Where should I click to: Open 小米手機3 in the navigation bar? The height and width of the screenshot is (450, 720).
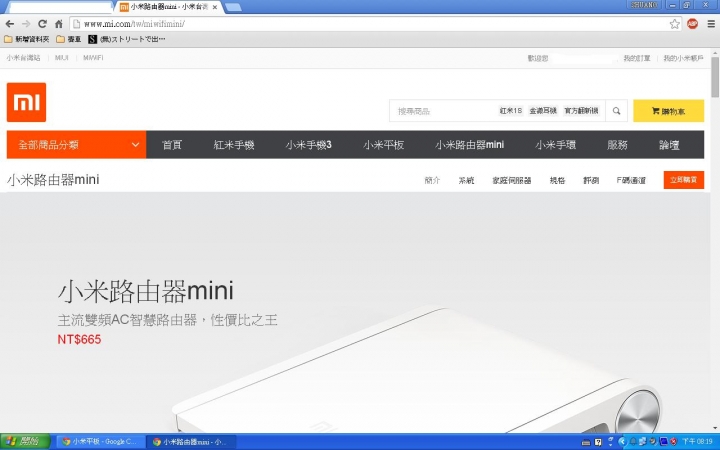[x=308, y=145]
